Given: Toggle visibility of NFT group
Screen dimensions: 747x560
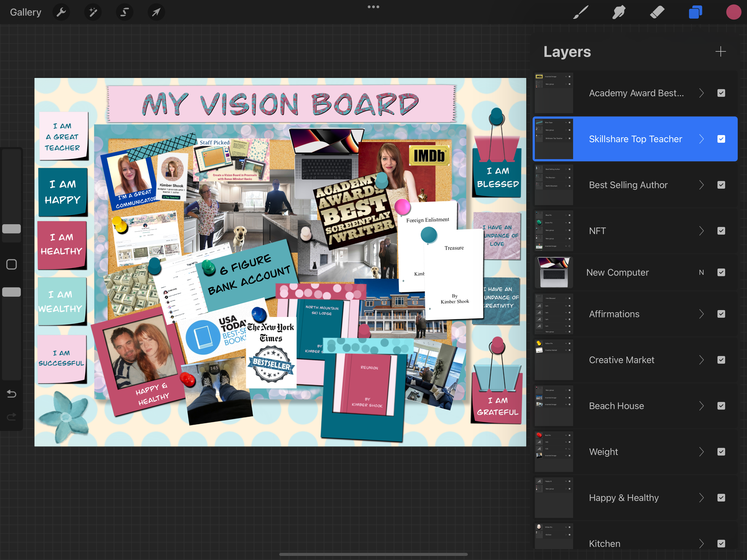Looking at the screenshot, I should (721, 231).
